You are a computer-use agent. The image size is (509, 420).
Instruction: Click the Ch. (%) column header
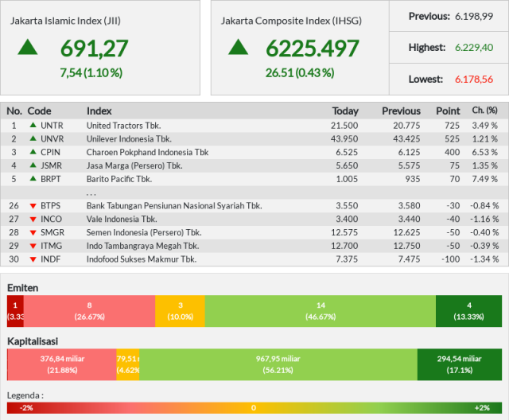tap(484, 111)
